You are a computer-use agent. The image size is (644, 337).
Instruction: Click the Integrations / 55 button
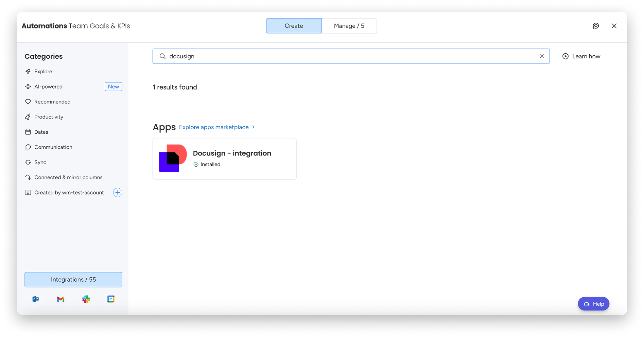[x=73, y=279]
